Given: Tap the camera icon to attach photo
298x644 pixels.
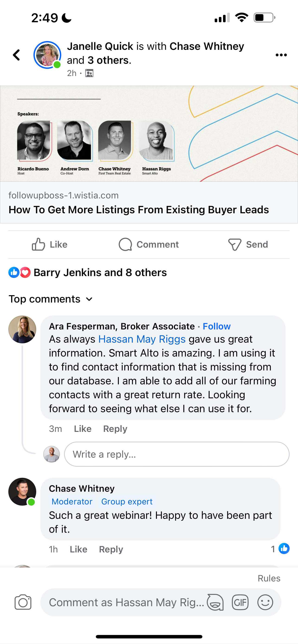Looking at the screenshot, I should (23, 602).
